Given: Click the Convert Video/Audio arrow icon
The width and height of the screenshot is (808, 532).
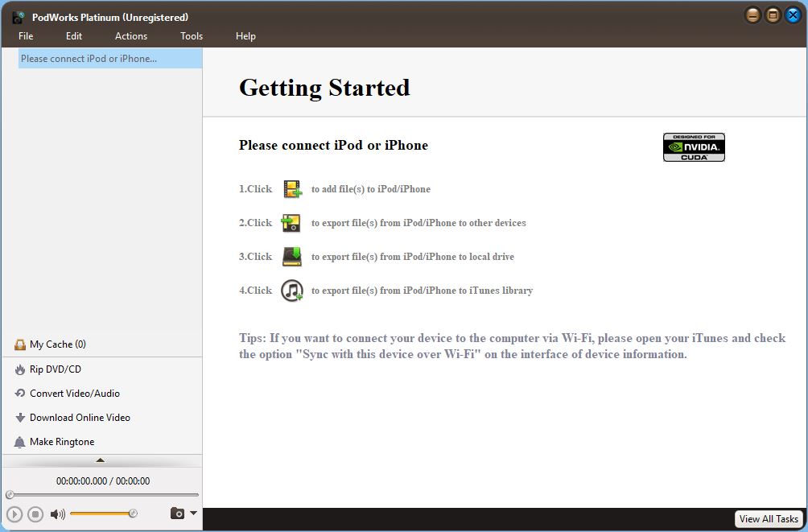Looking at the screenshot, I should 20,394.
